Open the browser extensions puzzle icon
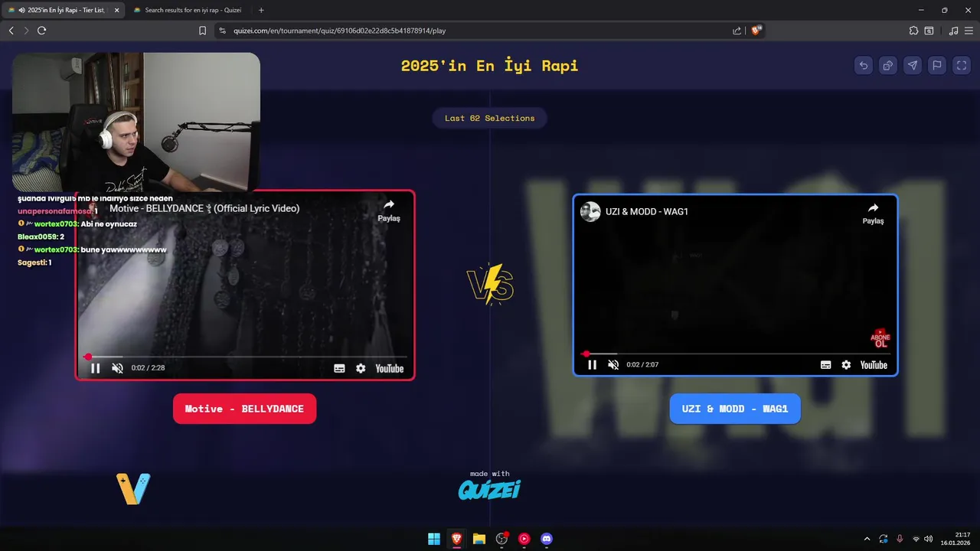 coord(913,31)
